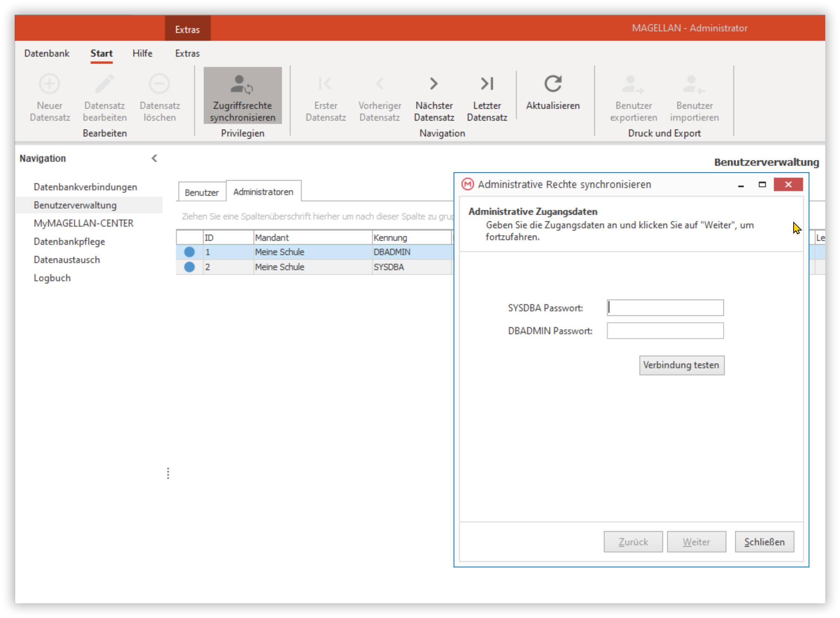Click the Datensatz bearbeiten pencil icon
This screenshot has height=618, width=840.
pyautogui.click(x=105, y=83)
